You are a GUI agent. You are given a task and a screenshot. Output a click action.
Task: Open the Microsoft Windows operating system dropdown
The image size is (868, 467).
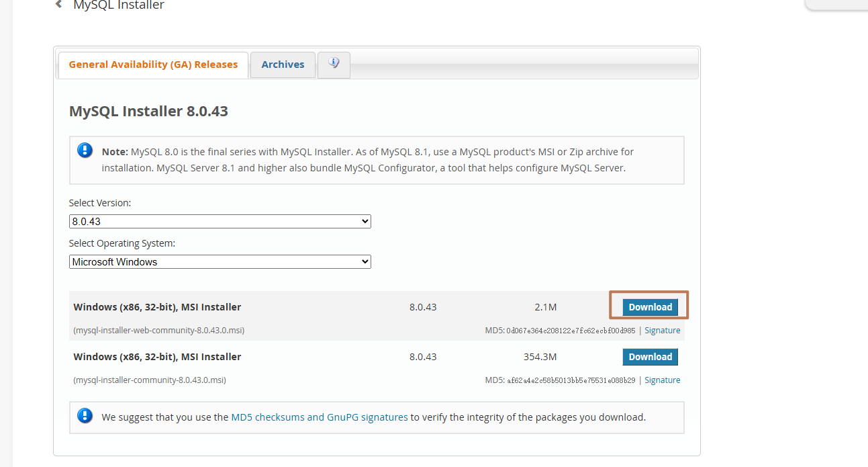pyautogui.click(x=220, y=261)
